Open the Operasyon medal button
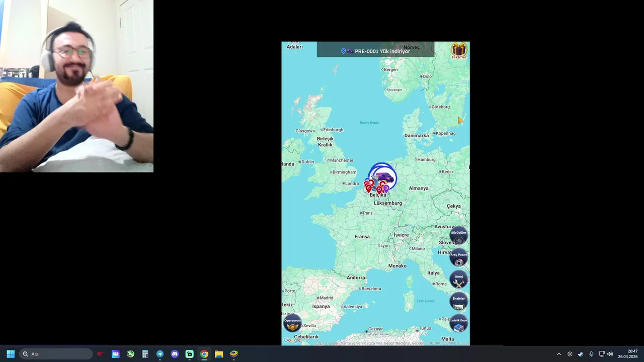The image size is (644, 362). coord(292,323)
